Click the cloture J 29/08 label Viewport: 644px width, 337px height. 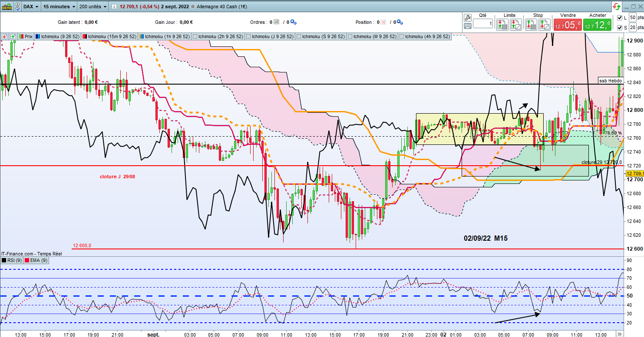click(117, 177)
